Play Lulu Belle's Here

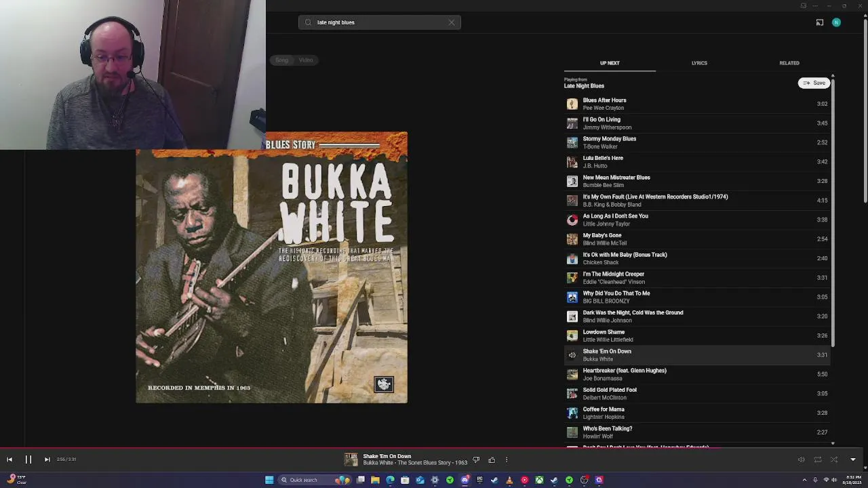tap(697, 162)
